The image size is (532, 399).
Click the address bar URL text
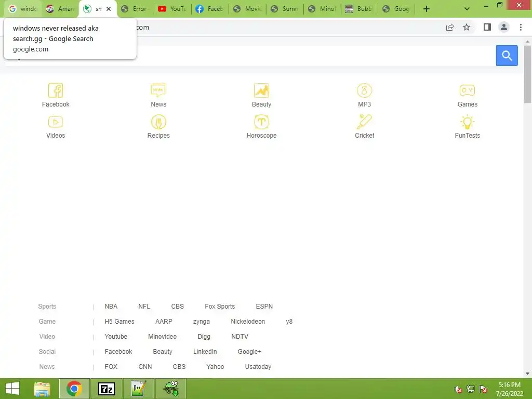pyautogui.click(x=142, y=28)
